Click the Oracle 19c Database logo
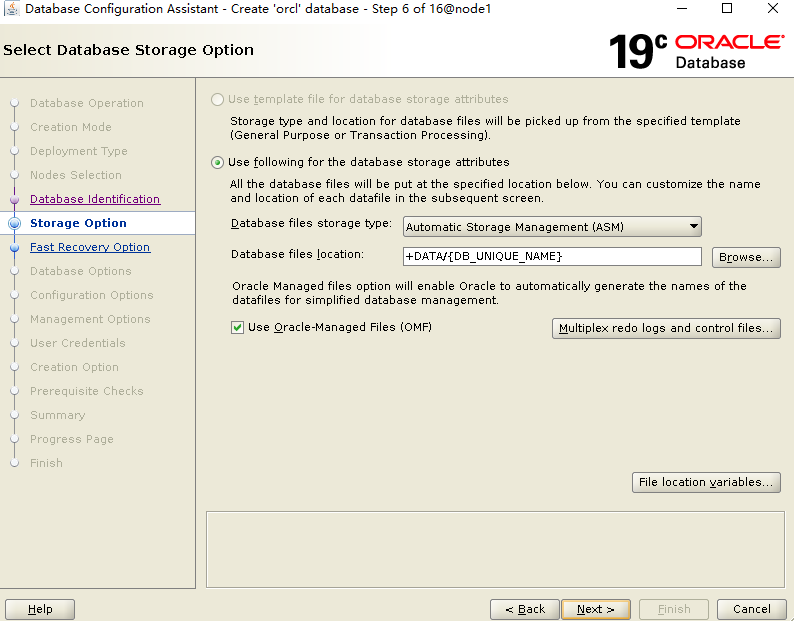Image resolution: width=794 pixels, height=621 pixels. coord(697,51)
